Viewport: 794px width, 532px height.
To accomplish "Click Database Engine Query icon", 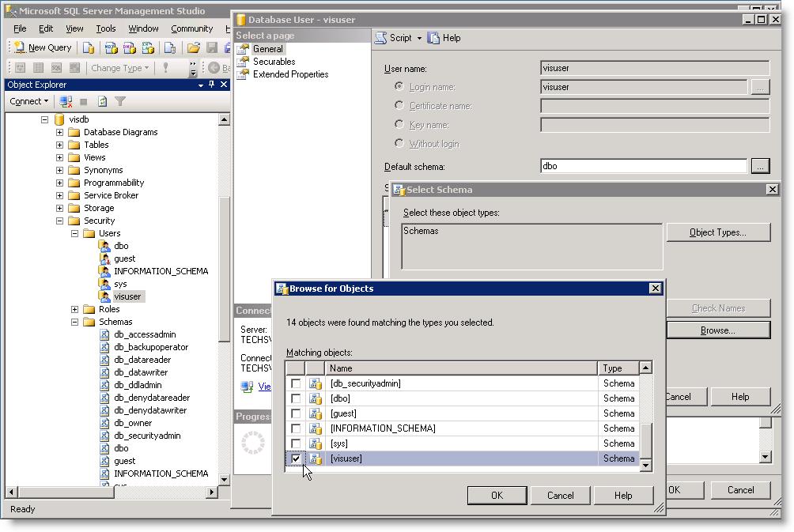I will click(89, 47).
